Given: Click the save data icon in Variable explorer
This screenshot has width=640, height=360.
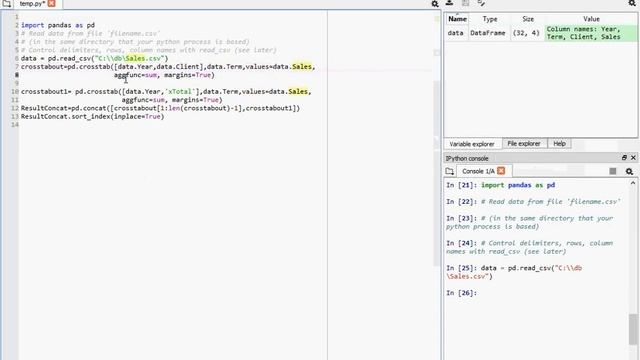Looking at the screenshot, I should [x=465, y=3].
